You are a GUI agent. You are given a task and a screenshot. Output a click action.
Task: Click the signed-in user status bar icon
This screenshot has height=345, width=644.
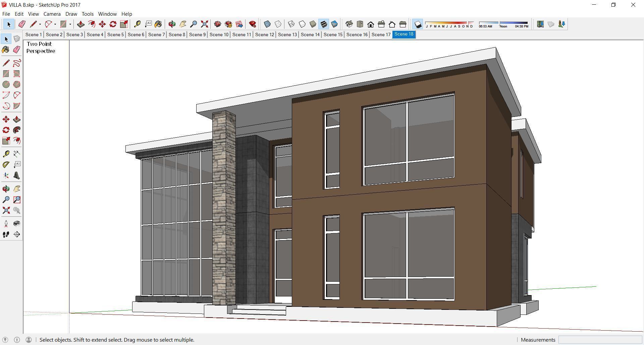[x=29, y=340]
